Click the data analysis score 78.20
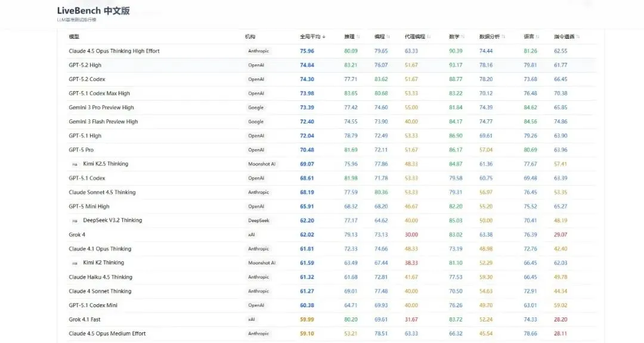644x343 pixels. 486,79
